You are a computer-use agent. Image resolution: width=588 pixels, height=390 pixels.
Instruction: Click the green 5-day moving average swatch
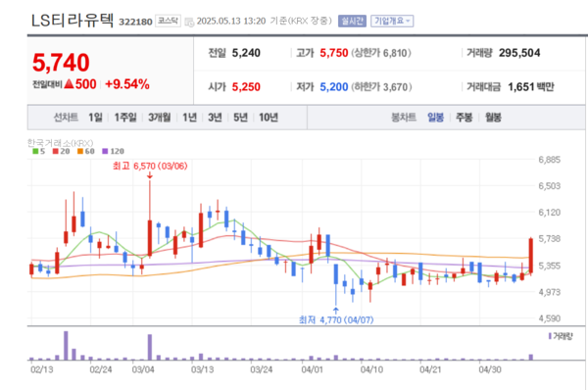(x=35, y=151)
